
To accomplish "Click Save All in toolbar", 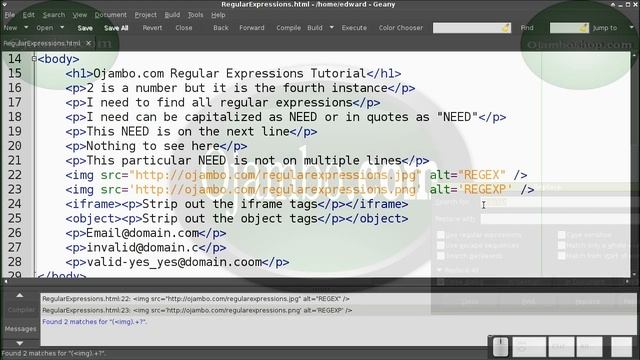I will (x=116, y=28).
